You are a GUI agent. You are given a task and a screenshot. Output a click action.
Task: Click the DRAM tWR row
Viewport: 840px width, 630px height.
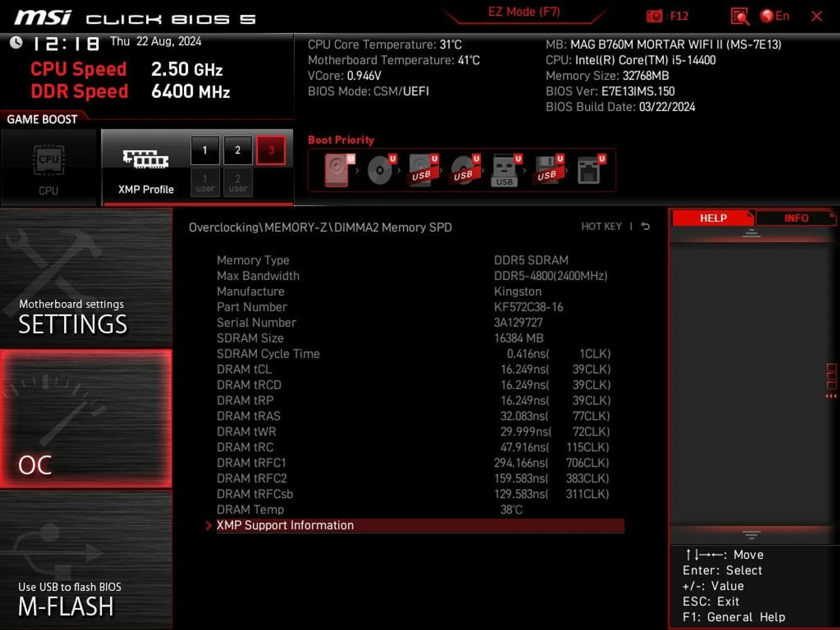[x=420, y=432]
